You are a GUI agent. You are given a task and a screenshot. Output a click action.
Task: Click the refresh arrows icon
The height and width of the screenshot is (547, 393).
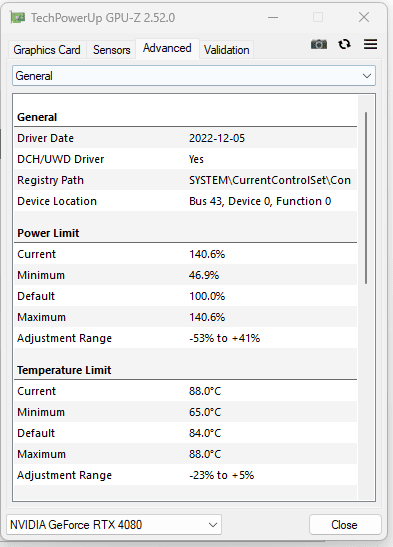345,44
